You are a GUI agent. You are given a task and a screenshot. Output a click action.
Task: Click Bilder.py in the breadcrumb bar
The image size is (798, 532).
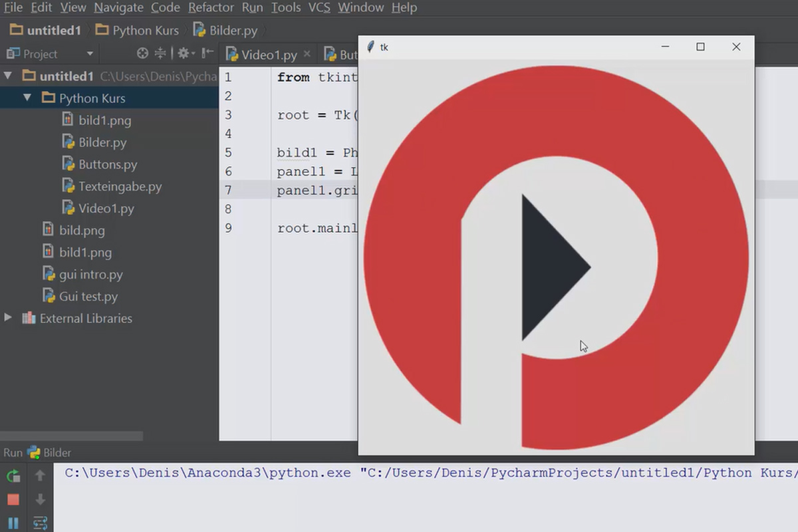click(x=225, y=31)
